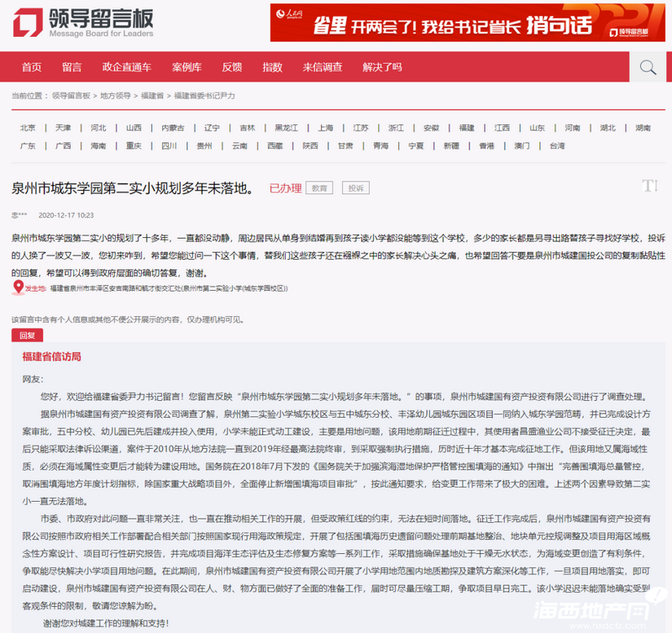Select province 广东
Screen dimensions: 672x633
point(28,145)
